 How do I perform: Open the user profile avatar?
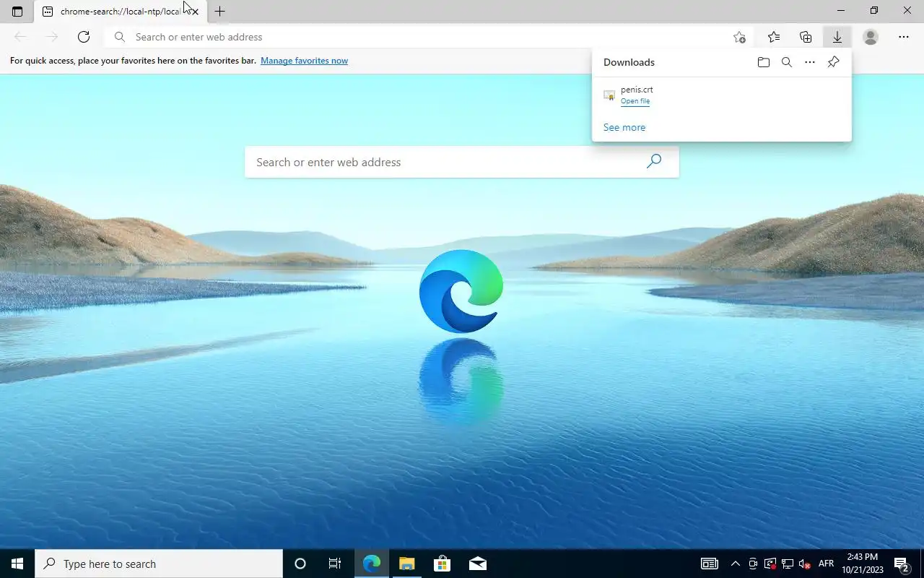click(871, 37)
